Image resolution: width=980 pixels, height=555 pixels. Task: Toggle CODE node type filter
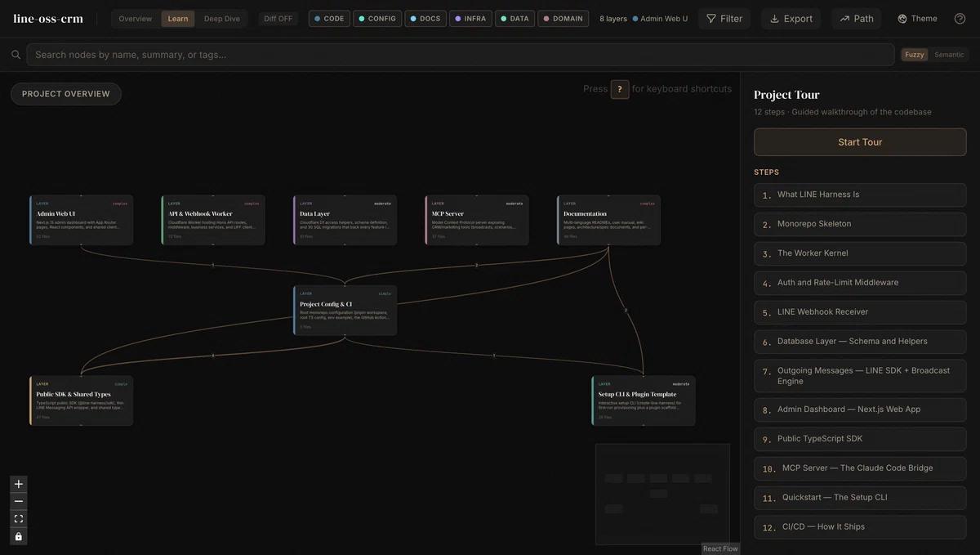tap(329, 19)
